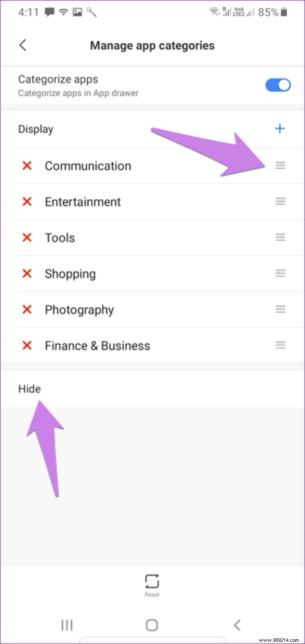Viewport: 305px width, 644px height.
Task: Open recent apps from the navigation bar
Action: 67,625
